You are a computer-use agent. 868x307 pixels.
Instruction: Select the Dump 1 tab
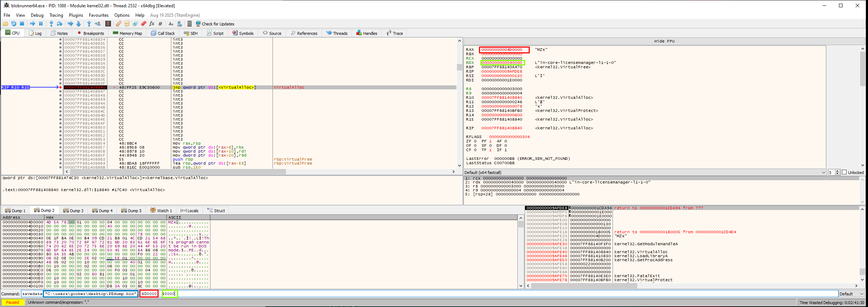coord(15,210)
